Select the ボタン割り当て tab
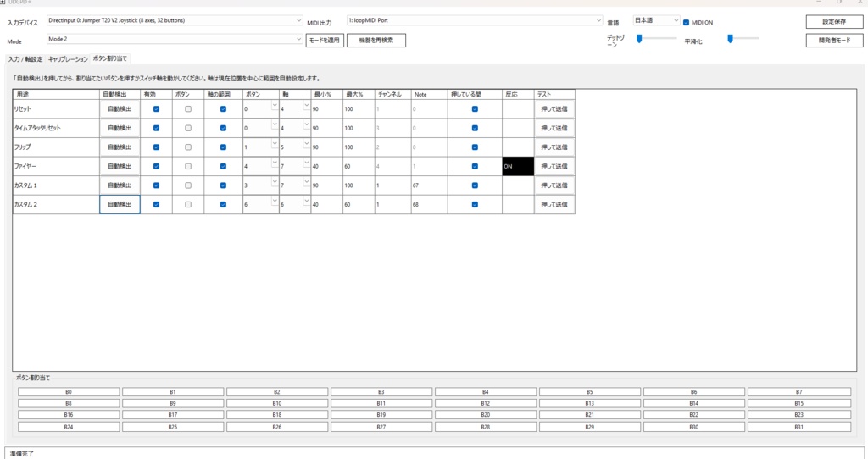 [x=109, y=58]
